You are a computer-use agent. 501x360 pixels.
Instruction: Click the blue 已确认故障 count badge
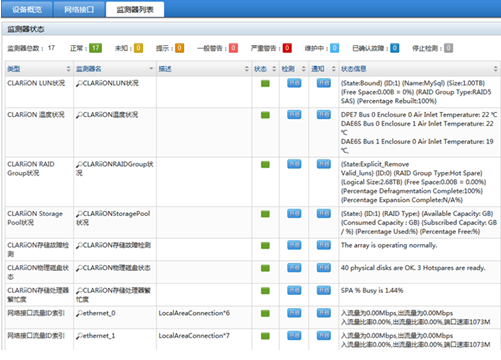(x=395, y=48)
